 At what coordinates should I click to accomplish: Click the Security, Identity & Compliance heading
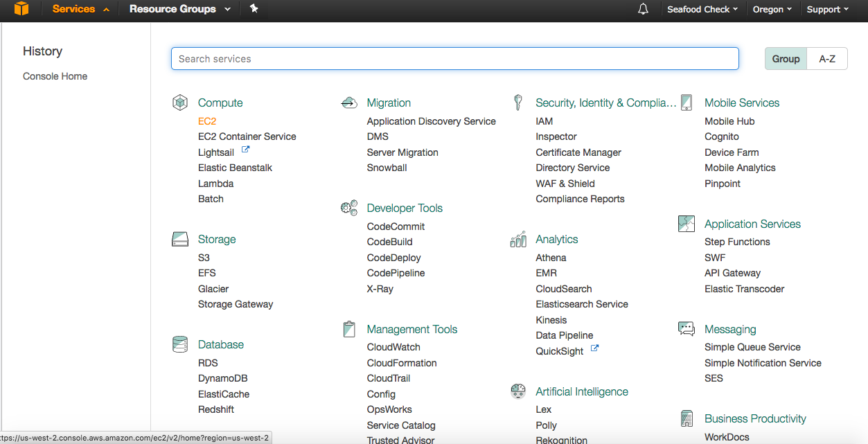point(606,103)
